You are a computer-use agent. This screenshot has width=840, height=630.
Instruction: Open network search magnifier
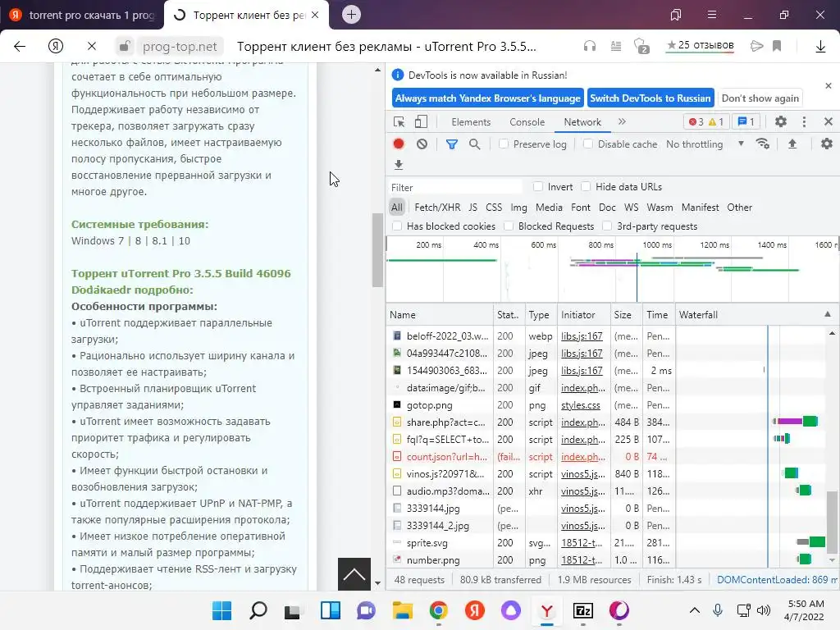point(475,144)
